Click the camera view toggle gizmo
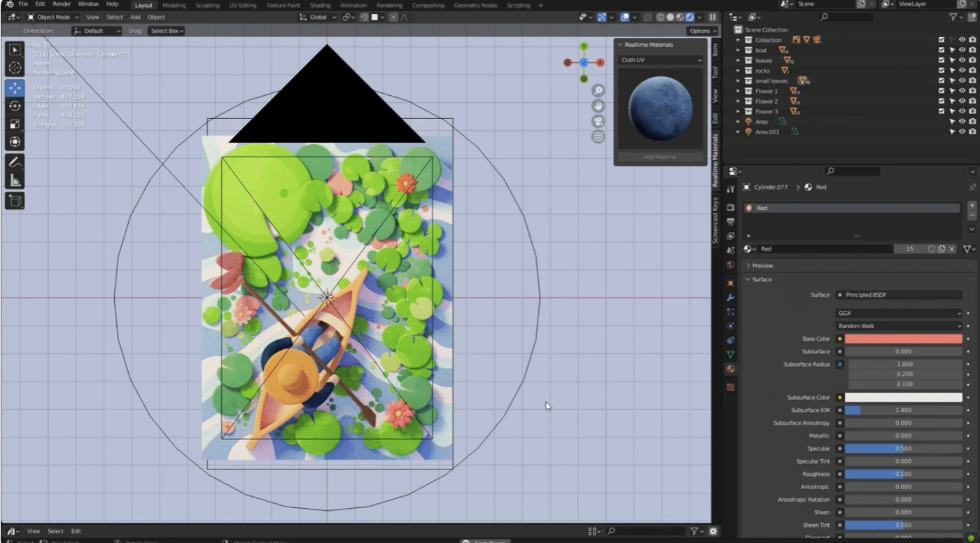Viewport: 980px width, 543px height. coord(598,121)
